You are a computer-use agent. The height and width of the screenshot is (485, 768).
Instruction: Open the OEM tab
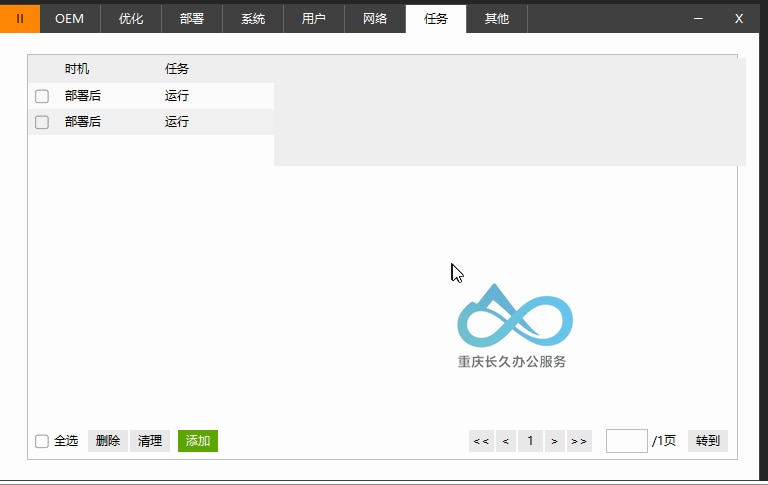(70, 19)
